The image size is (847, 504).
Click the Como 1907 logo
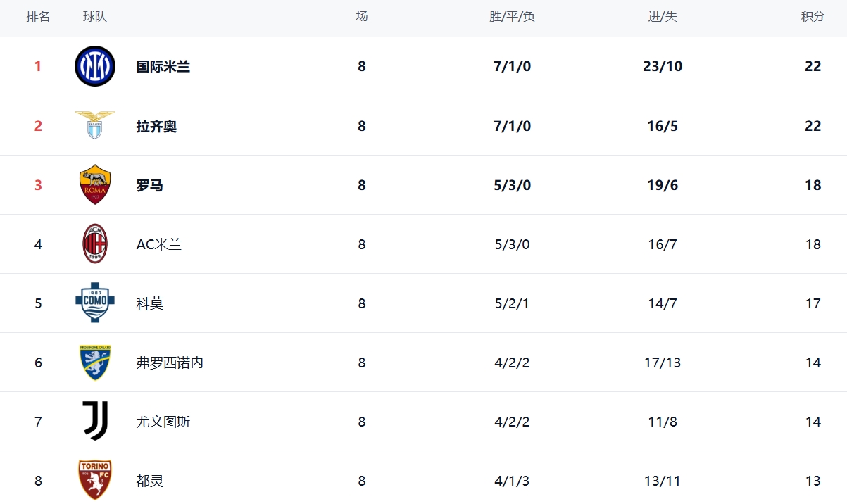pos(95,303)
